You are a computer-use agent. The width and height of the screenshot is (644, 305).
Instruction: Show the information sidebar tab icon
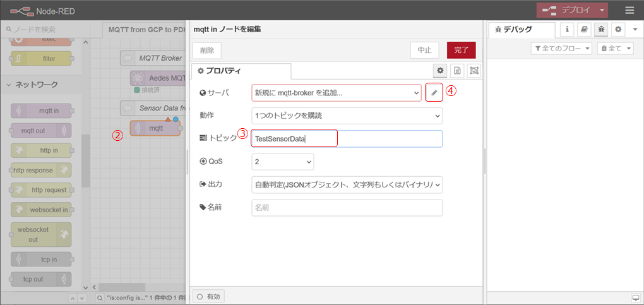(567, 30)
